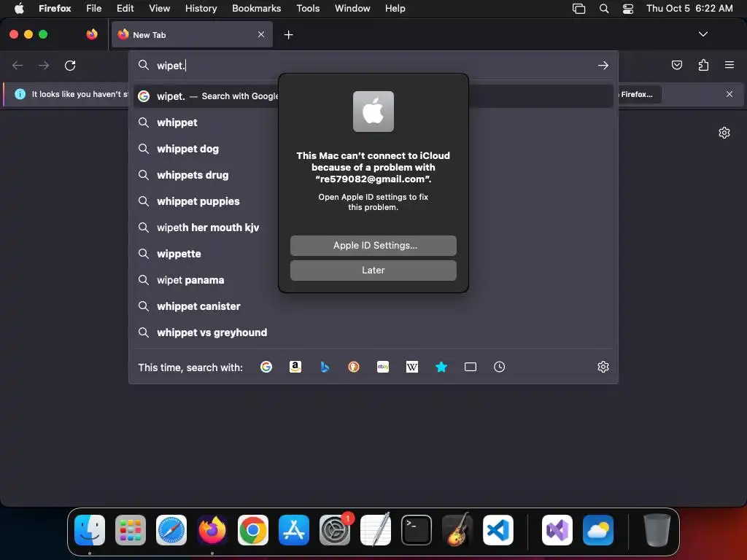Open the File menu
Image resolution: width=747 pixels, height=560 pixels.
(x=94, y=8)
